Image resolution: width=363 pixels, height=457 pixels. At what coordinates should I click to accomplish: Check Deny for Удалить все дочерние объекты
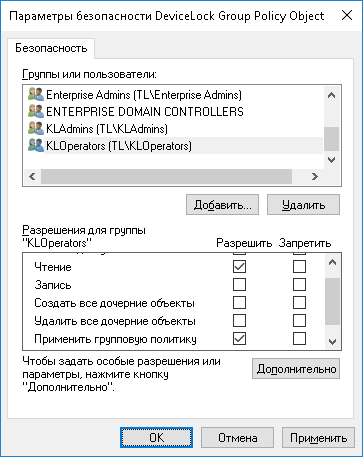click(299, 321)
